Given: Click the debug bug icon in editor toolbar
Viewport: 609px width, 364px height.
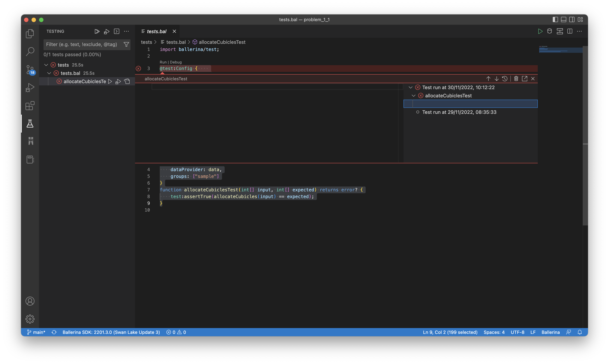Looking at the screenshot, I should pos(550,31).
